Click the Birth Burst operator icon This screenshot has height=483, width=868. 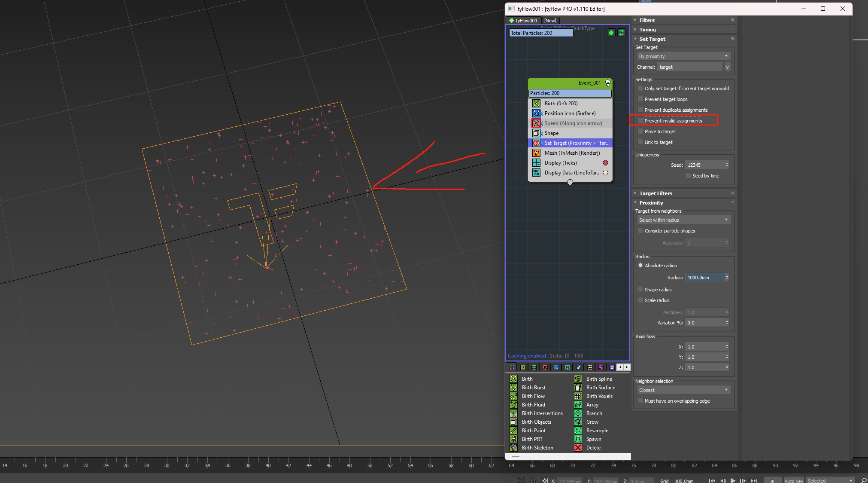pyautogui.click(x=513, y=388)
